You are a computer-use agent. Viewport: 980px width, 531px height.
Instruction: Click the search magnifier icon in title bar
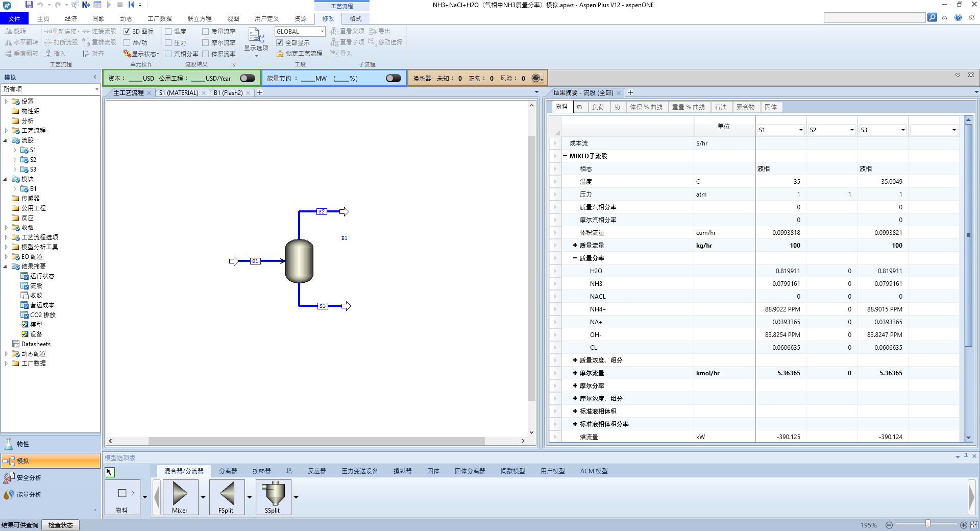(932, 17)
